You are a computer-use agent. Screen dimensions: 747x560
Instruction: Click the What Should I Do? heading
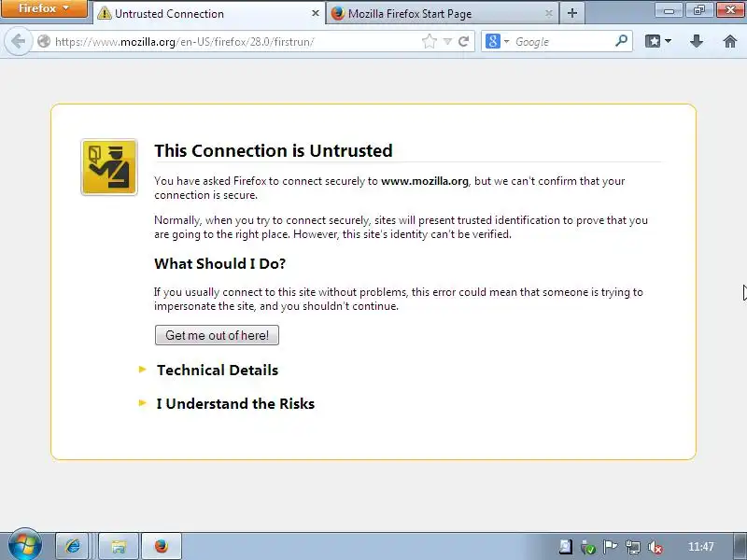pyautogui.click(x=220, y=263)
